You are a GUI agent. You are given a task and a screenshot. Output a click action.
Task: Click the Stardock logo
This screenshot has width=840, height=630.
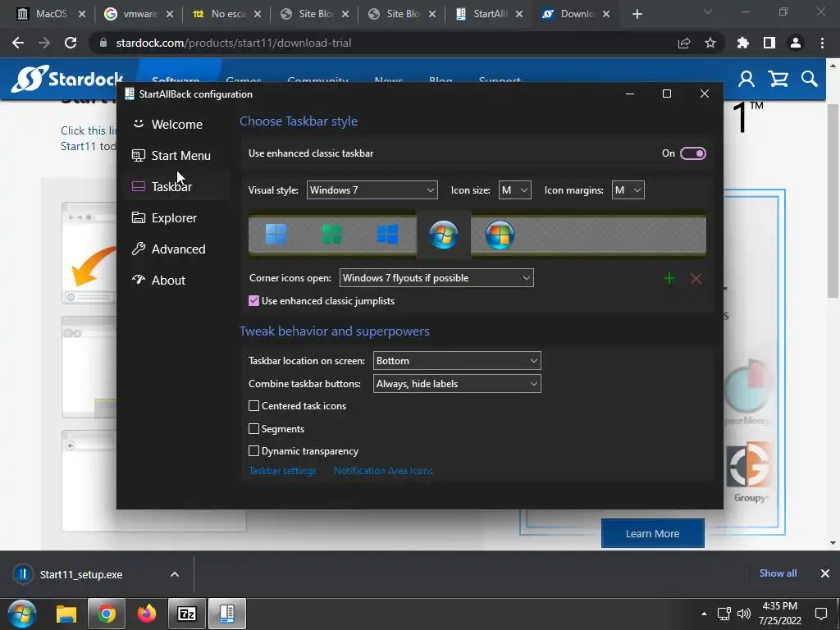coord(67,78)
